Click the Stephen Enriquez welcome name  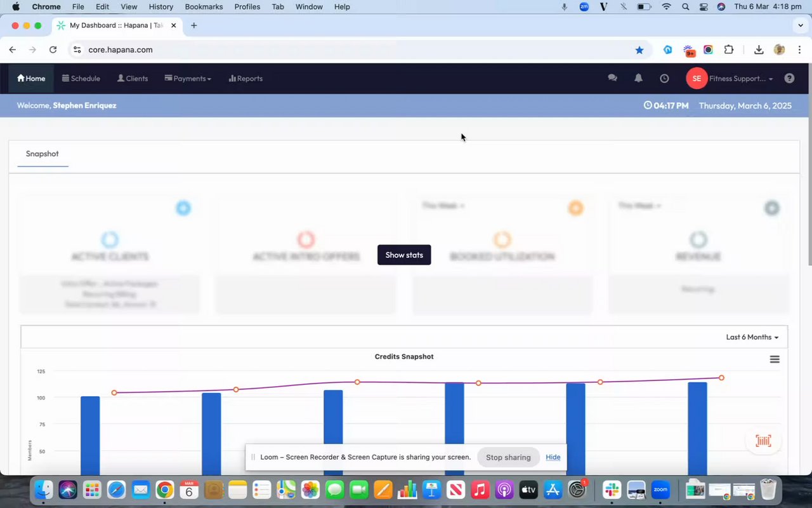84,105
